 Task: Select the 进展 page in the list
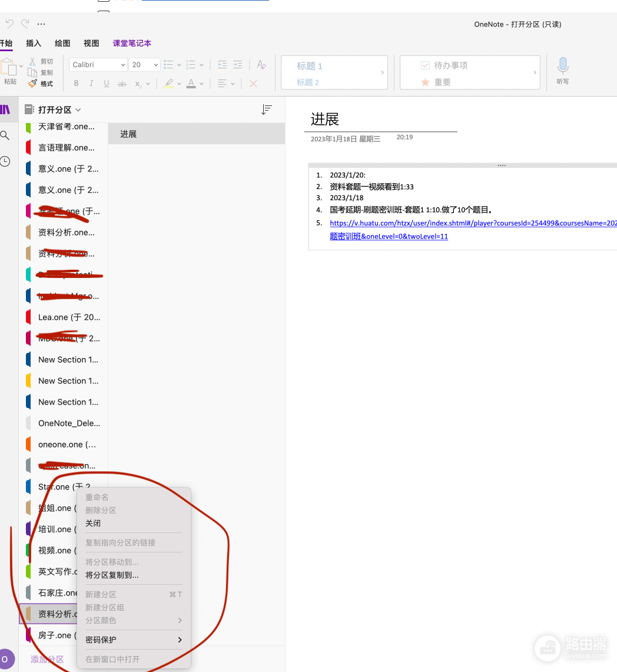(x=196, y=134)
